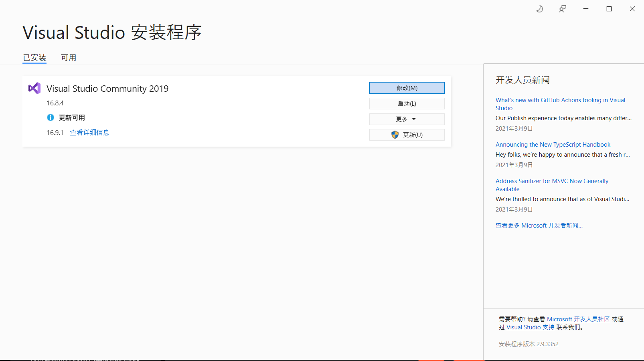Open the Announcing the New TypeScript Handbook article
This screenshot has width=644, height=361.
click(x=553, y=144)
